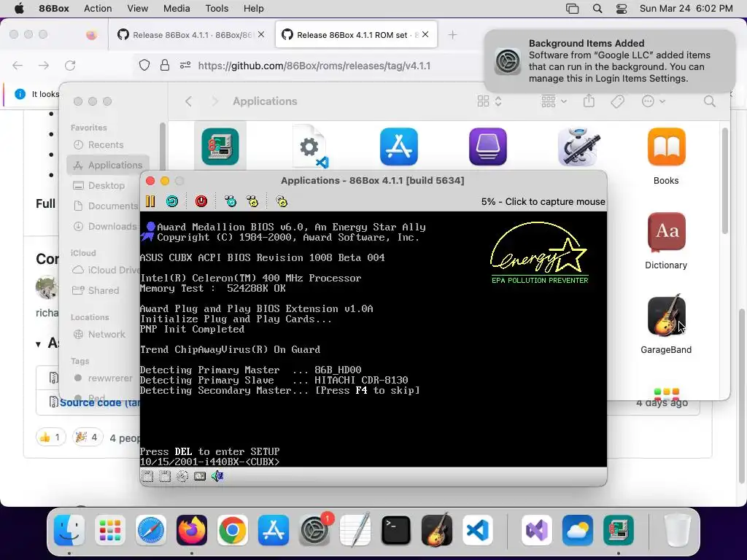This screenshot has width=747, height=560.
Task: Click the first floppy drive status icon
Action: (x=147, y=476)
